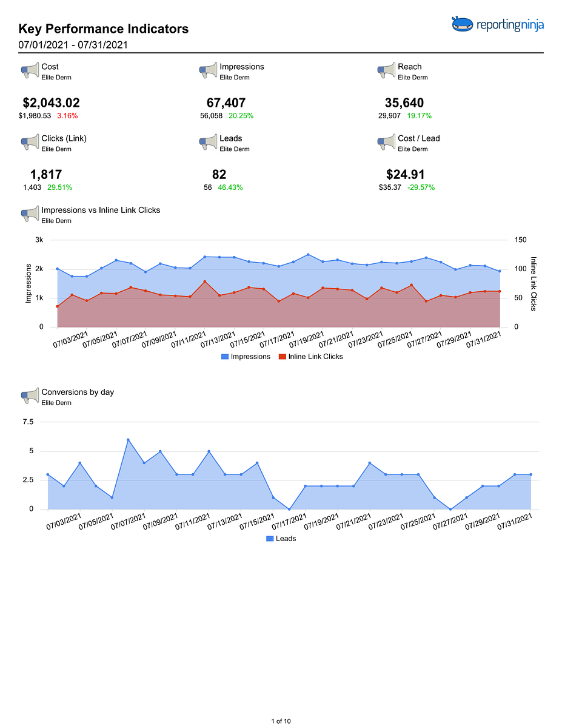Image resolution: width=562 pixels, height=728 pixels.
Task: Click megaphone icon next to Conversions by day
Action: tap(30, 396)
